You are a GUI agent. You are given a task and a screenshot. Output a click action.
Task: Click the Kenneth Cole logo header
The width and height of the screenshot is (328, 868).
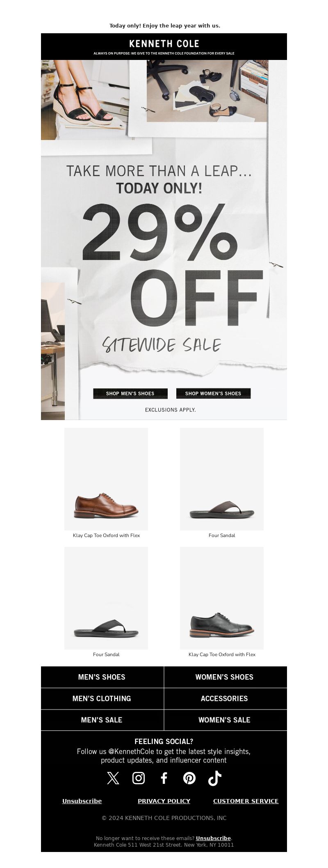[164, 46]
